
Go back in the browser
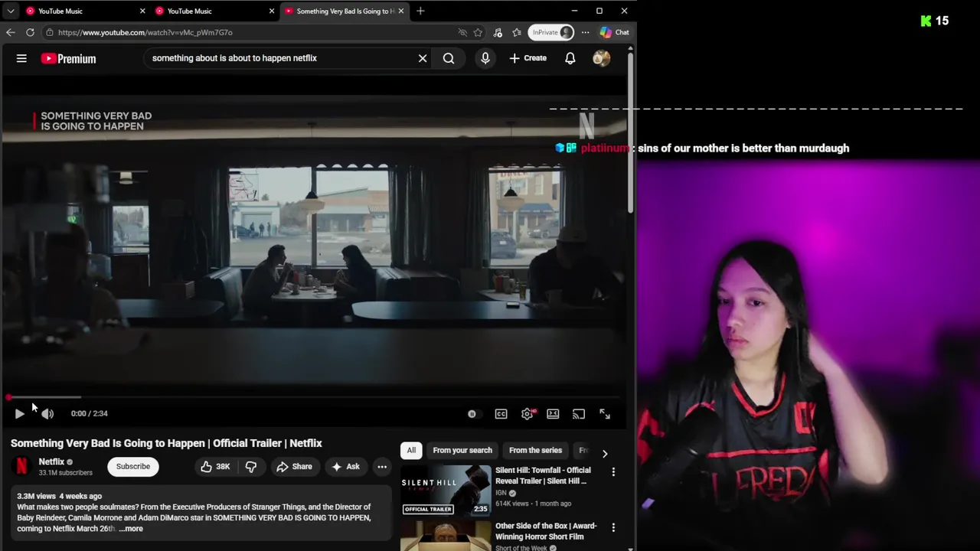pyautogui.click(x=10, y=32)
